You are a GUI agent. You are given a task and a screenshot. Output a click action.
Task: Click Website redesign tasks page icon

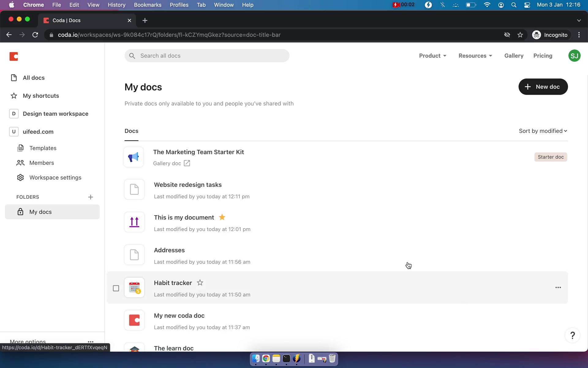[134, 190]
